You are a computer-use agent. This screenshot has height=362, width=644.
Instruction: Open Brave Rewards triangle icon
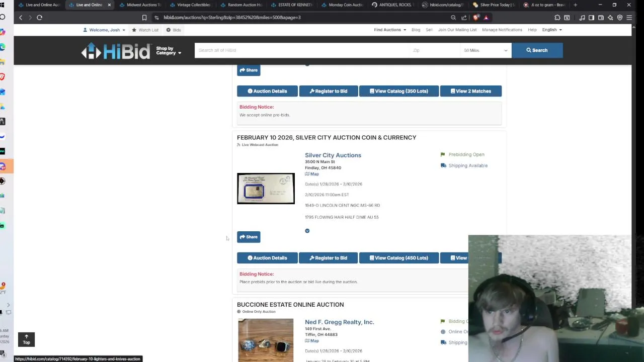[486, 18]
